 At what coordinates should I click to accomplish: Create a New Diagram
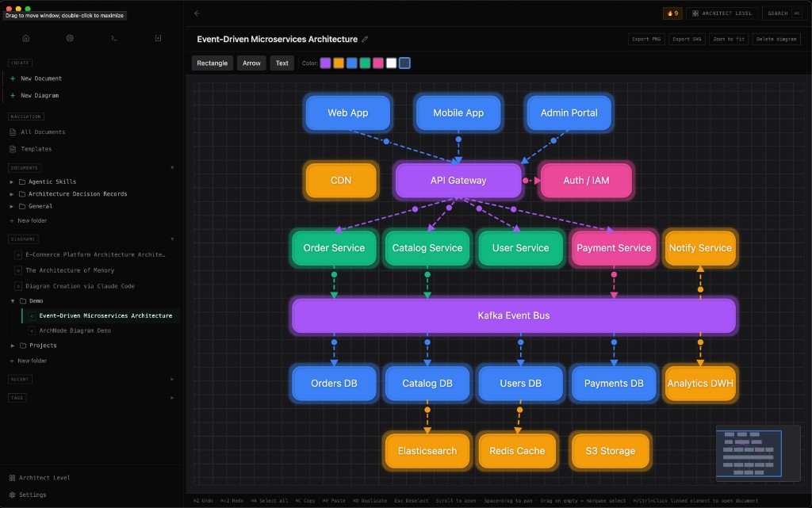click(x=40, y=96)
